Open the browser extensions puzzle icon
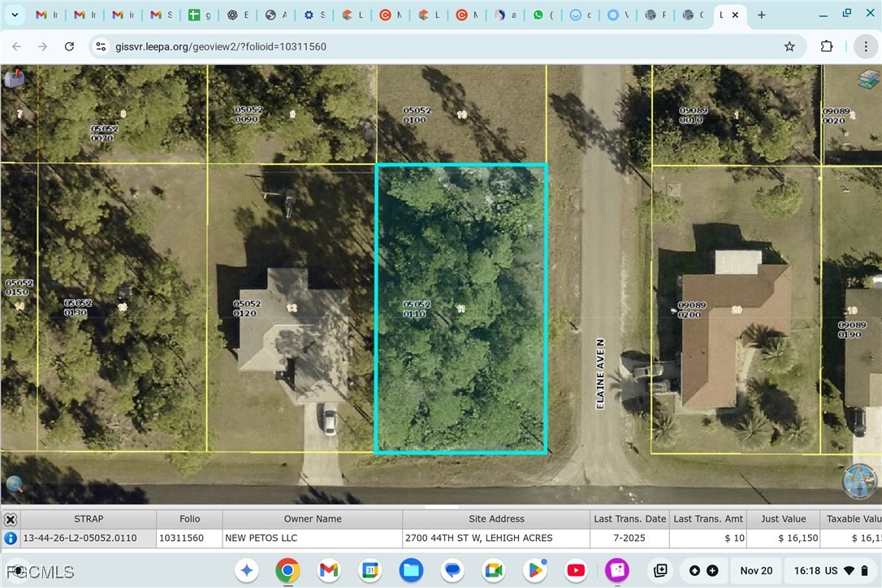This screenshot has width=882, height=588. [x=827, y=46]
